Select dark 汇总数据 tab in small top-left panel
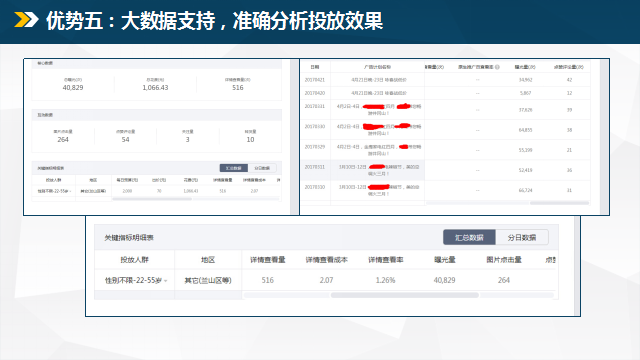640x360 pixels. pos(233,168)
